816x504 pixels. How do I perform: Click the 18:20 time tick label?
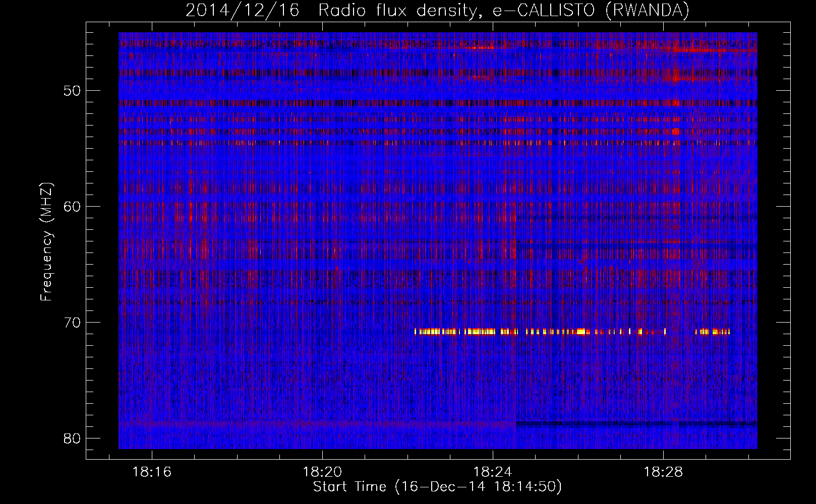pos(322,472)
